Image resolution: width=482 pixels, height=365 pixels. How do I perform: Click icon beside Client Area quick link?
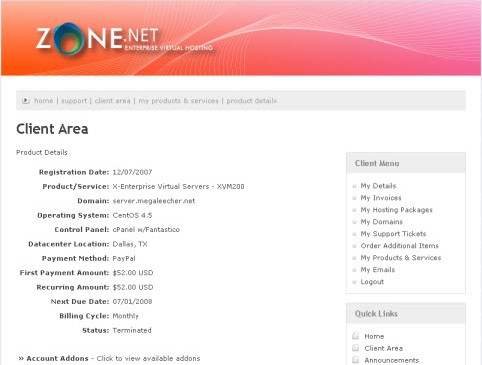coord(356,348)
